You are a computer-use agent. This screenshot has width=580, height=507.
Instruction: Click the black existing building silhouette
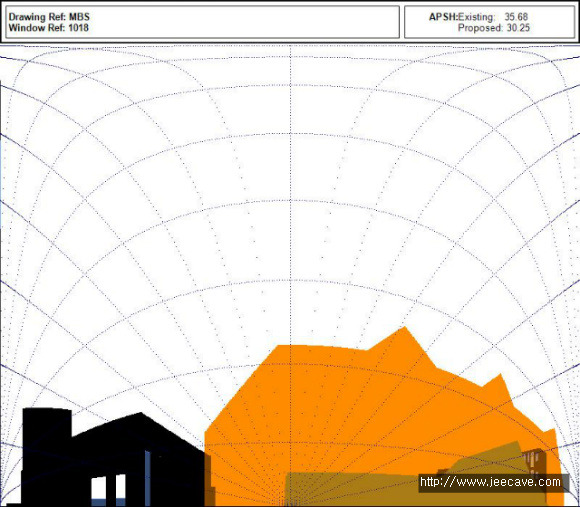[x=111, y=457]
